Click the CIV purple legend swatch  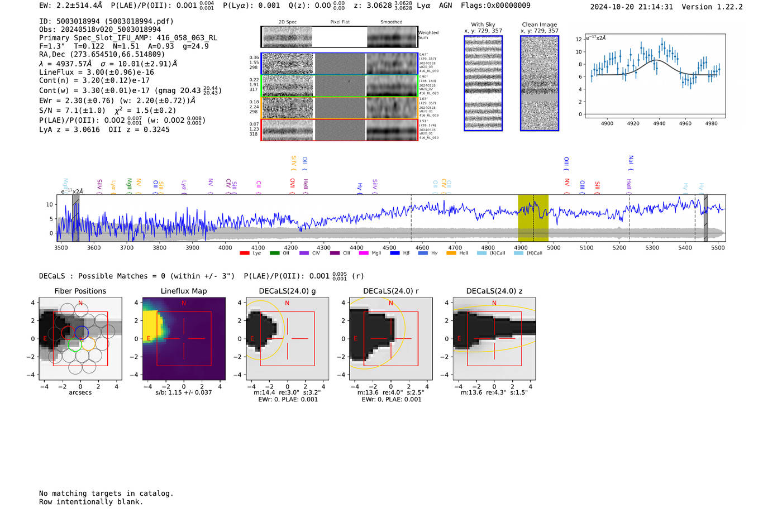pyautogui.click(x=304, y=253)
